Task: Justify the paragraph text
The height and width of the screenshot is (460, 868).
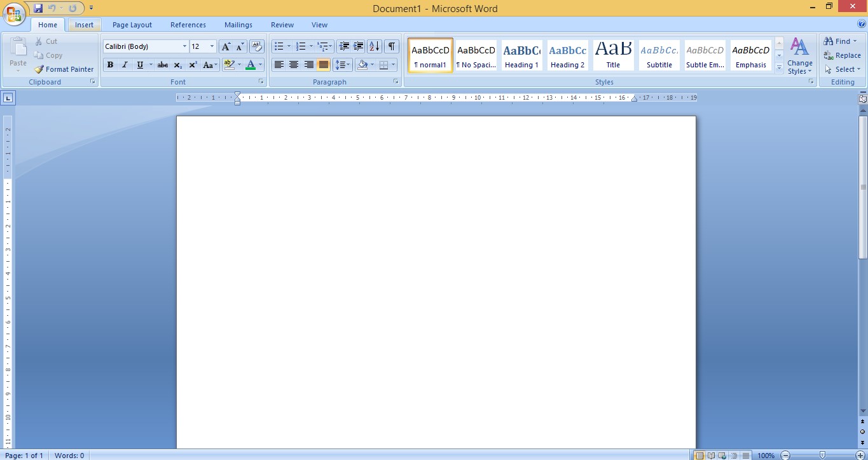Action: point(323,65)
